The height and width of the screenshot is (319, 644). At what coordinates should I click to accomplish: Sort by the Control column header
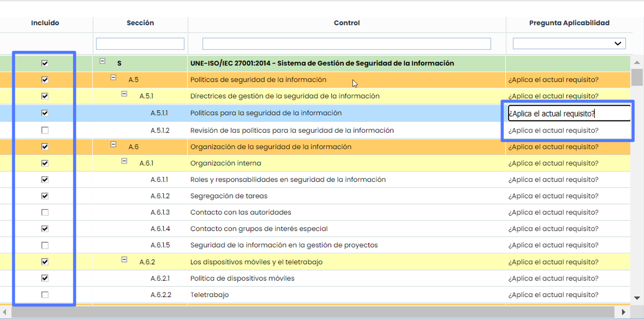point(346,23)
